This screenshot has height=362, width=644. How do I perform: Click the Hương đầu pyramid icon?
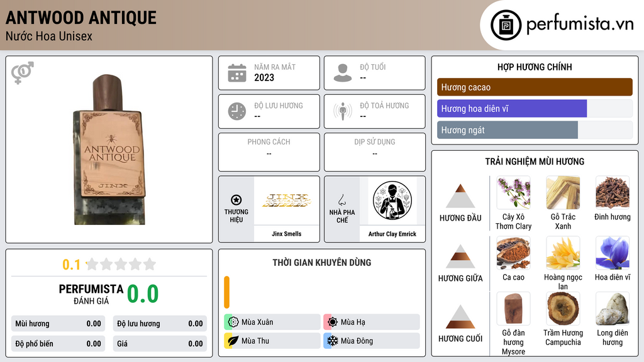tap(460, 196)
